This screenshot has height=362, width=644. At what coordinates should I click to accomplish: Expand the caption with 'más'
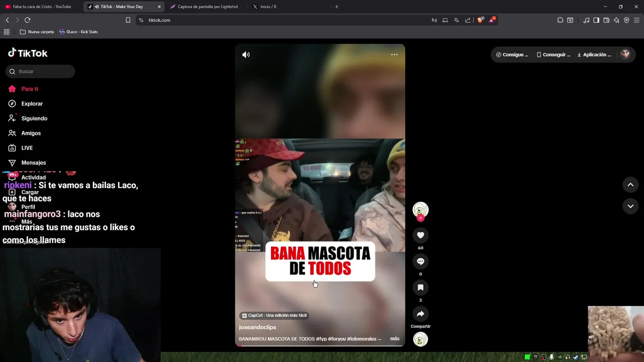tap(394, 338)
